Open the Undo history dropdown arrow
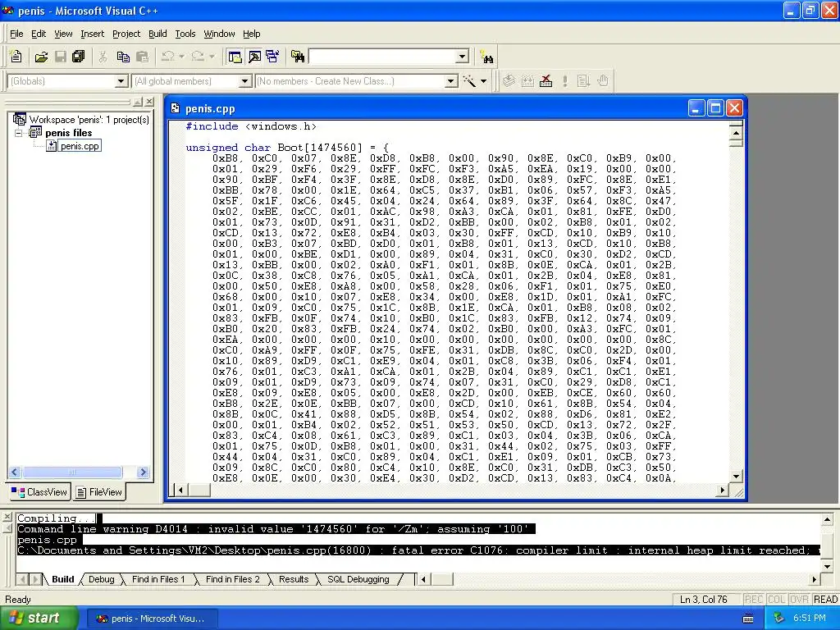The height and width of the screenshot is (630, 840). pos(181,57)
